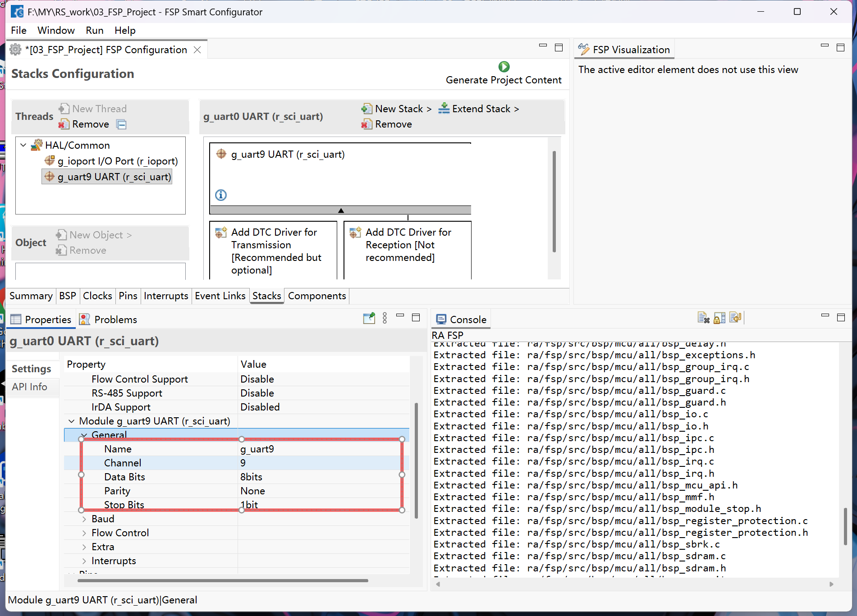Click the New Stack > button

coord(397,109)
